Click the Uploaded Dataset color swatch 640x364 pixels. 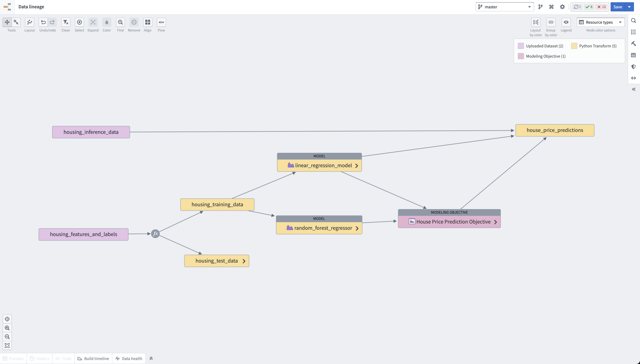(x=521, y=46)
